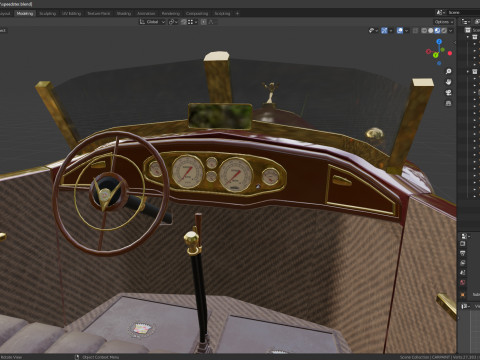Switch to the Modeling workspace tab
This screenshot has width=480, height=360.
click(x=25, y=13)
